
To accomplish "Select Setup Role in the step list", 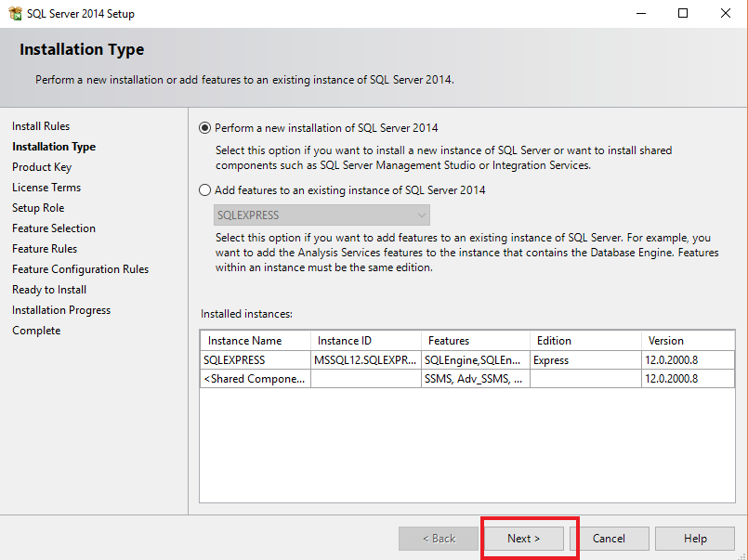I will pyautogui.click(x=38, y=208).
